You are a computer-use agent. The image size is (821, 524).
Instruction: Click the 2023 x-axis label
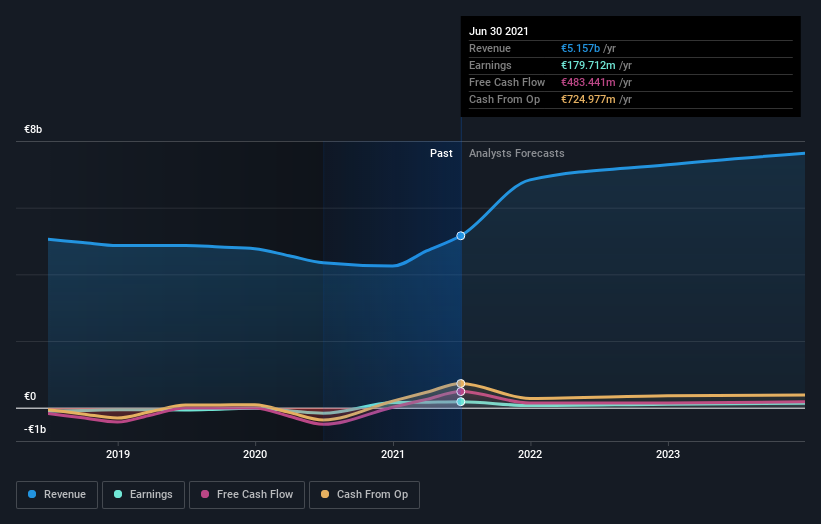668,454
